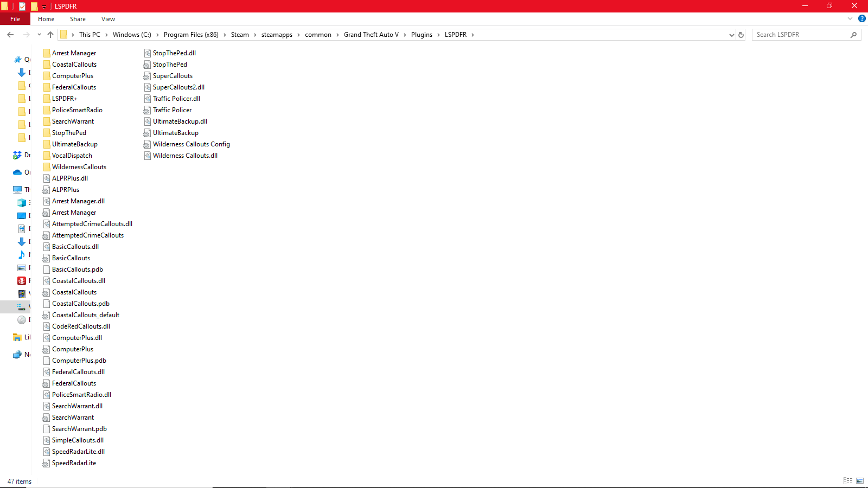Select the StopThePed.dll file
Image resolution: width=868 pixels, height=488 pixels.
(170, 53)
